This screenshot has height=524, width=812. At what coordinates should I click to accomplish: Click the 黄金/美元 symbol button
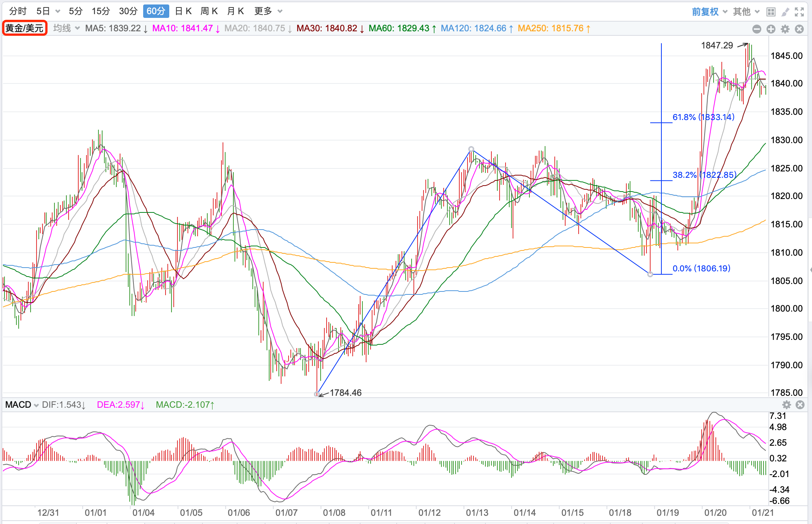pyautogui.click(x=25, y=28)
